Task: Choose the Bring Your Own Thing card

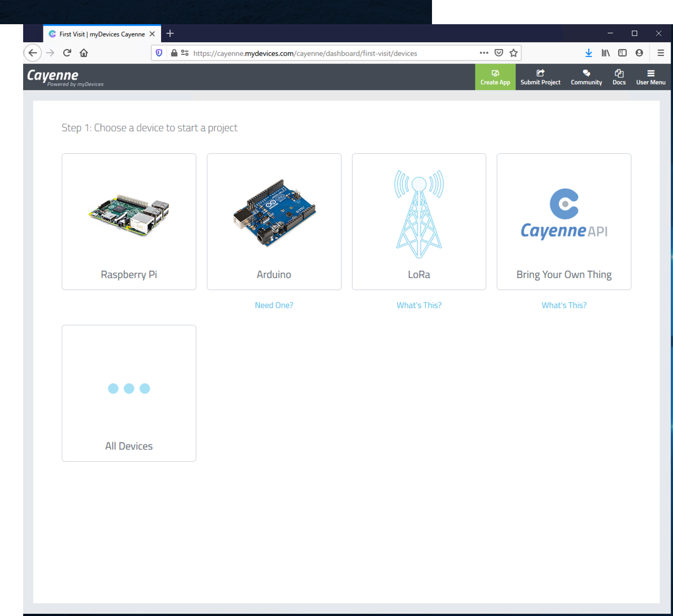Action: (x=564, y=222)
